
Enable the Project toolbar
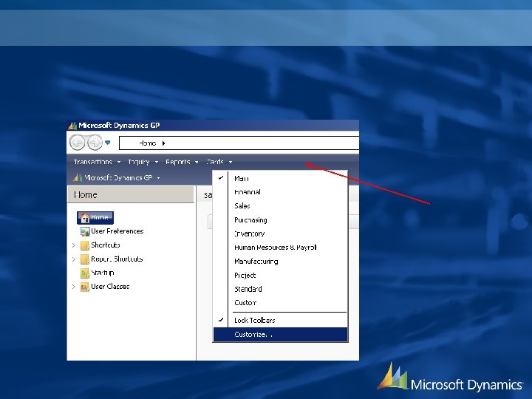point(280,275)
